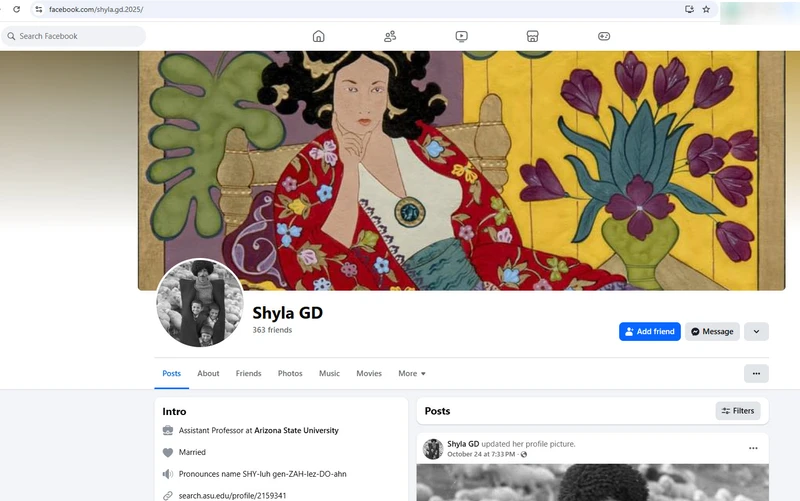
Task: Switch to the Friends tab
Action: point(248,373)
